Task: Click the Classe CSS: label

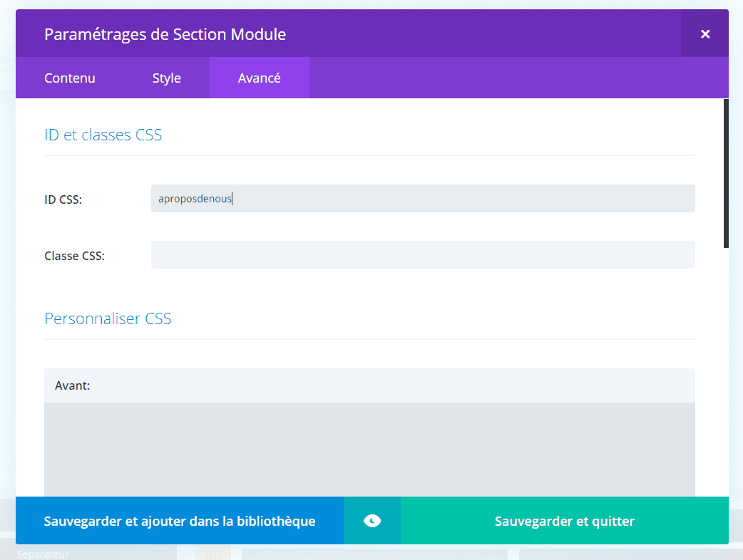Action: click(74, 256)
